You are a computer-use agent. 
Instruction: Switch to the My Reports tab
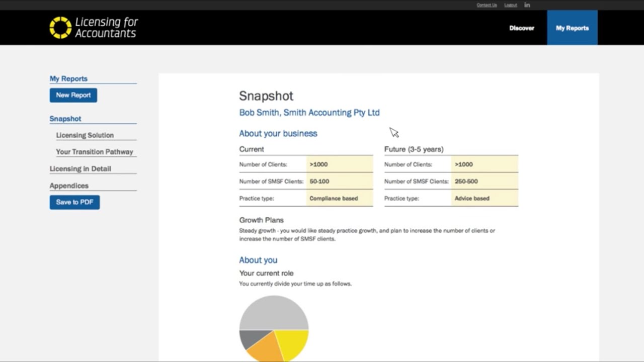[572, 28]
